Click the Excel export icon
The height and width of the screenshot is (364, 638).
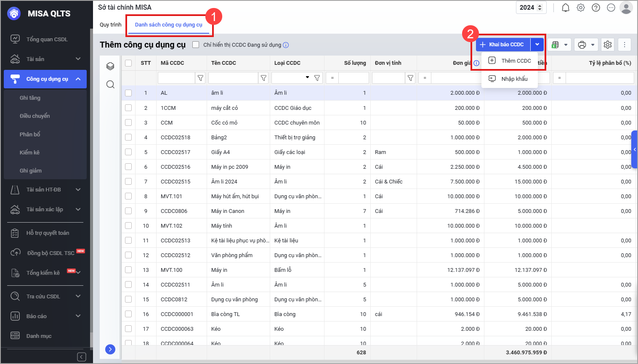click(x=556, y=45)
